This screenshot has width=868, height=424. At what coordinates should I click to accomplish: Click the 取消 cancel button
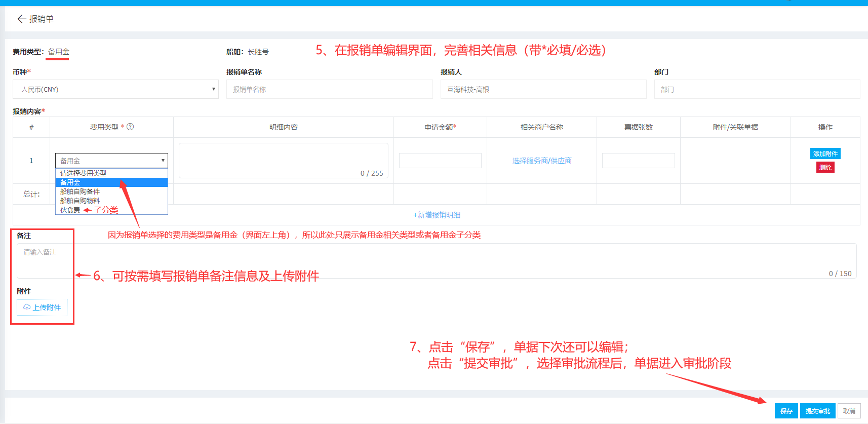[x=849, y=411]
